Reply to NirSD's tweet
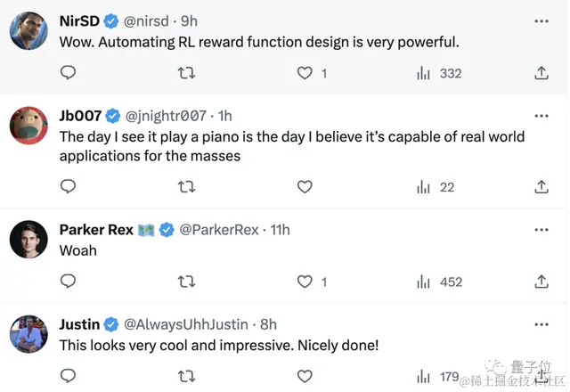 68,73
